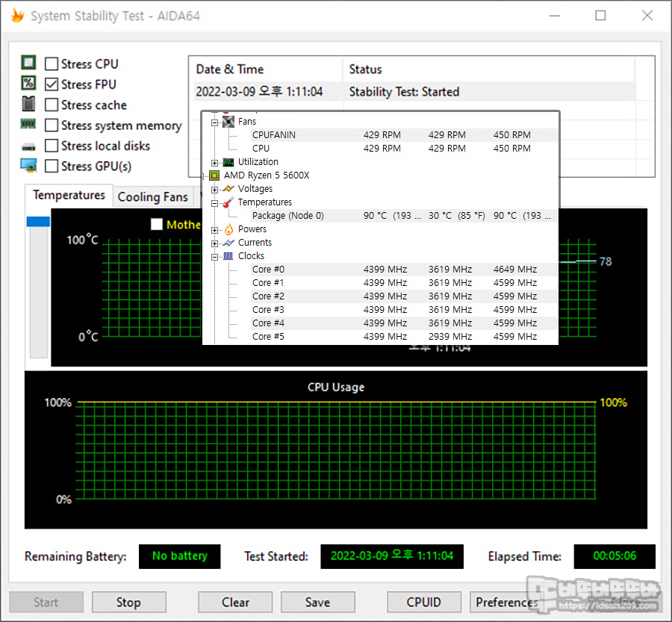Click the Test Started timestamp field

click(392, 556)
